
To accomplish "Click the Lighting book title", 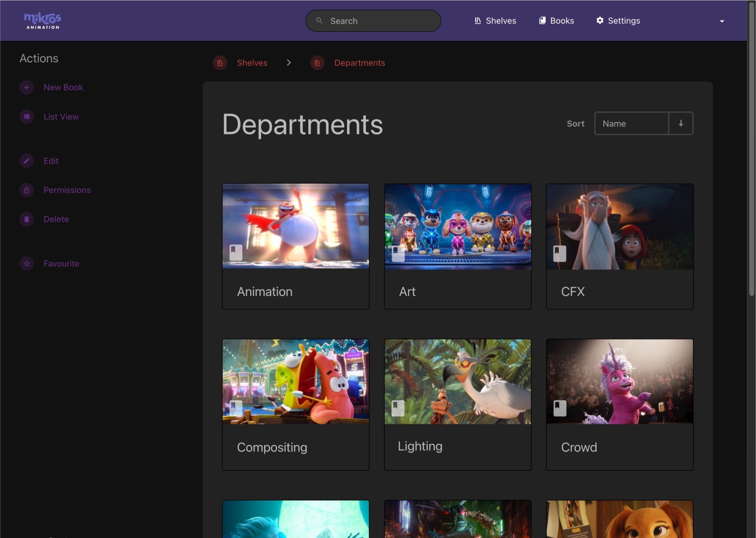I will tap(420, 447).
